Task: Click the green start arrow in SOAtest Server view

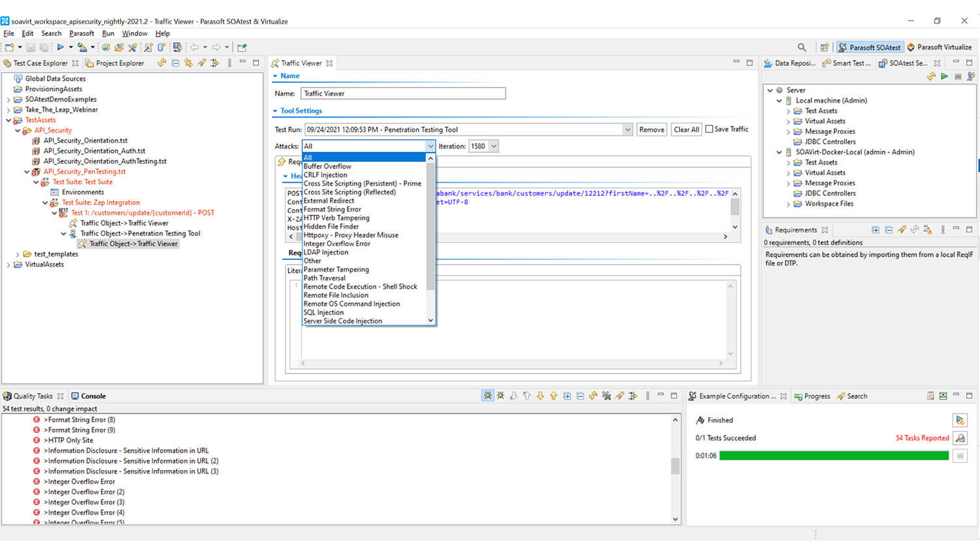Action: click(x=944, y=76)
